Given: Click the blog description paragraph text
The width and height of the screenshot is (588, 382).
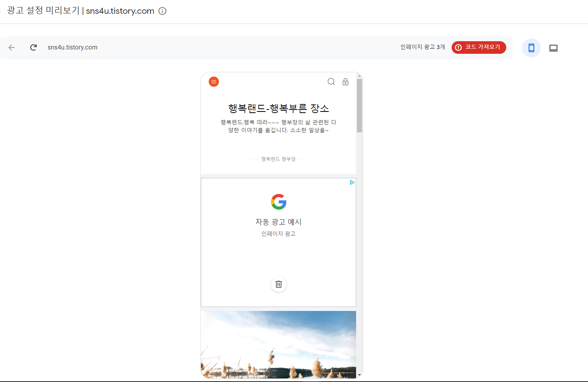Looking at the screenshot, I should 279,126.
